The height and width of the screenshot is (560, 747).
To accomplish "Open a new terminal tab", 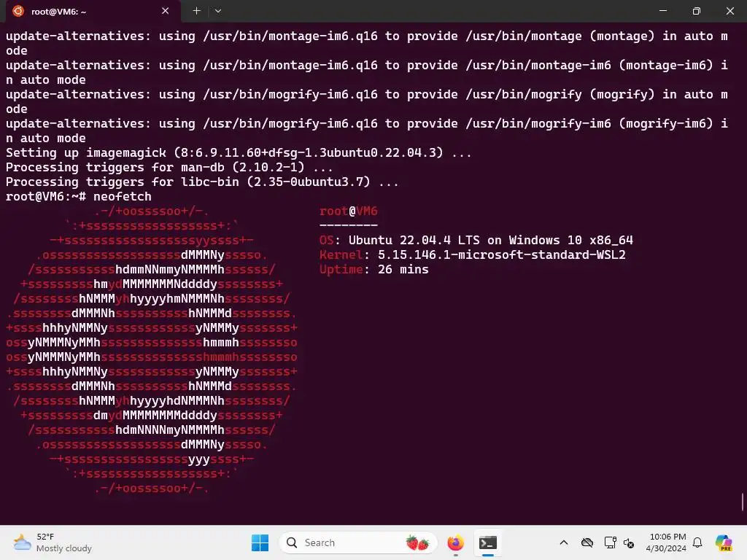I will click(x=196, y=11).
